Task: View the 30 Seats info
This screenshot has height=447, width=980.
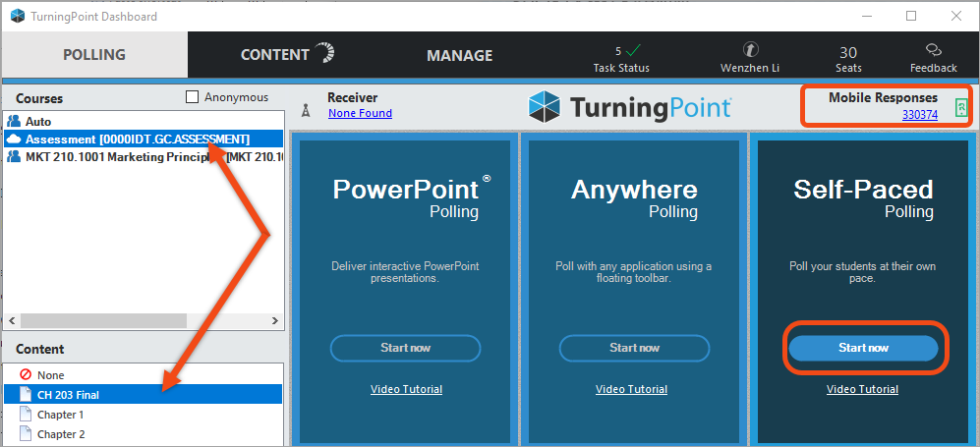Action: [848, 59]
